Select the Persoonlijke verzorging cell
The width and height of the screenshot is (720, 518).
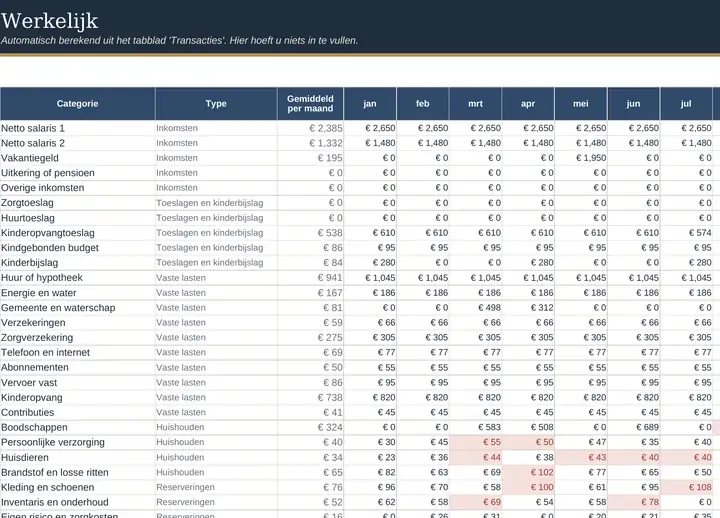pyautogui.click(x=78, y=442)
